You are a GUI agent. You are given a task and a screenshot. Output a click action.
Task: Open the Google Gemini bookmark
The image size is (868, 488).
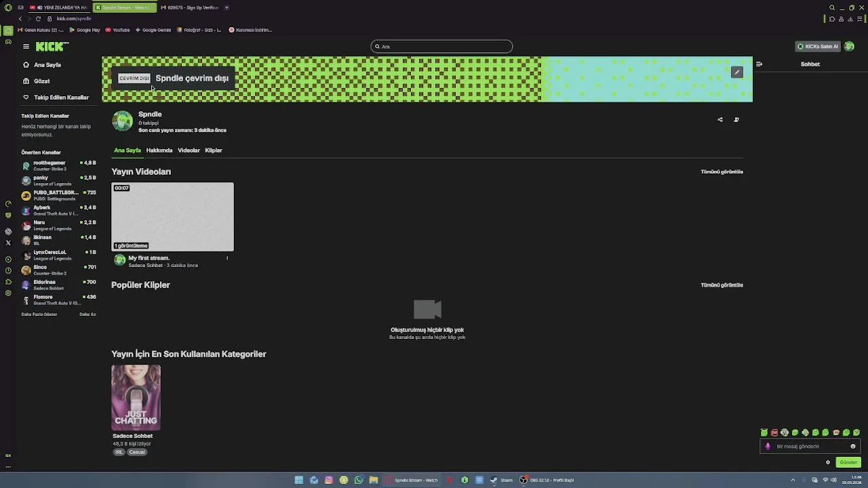click(153, 30)
